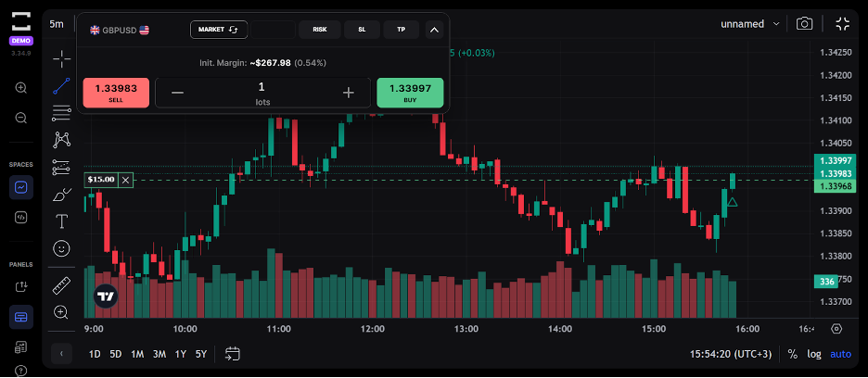Select the ruler measure tool

click(61, 284)
